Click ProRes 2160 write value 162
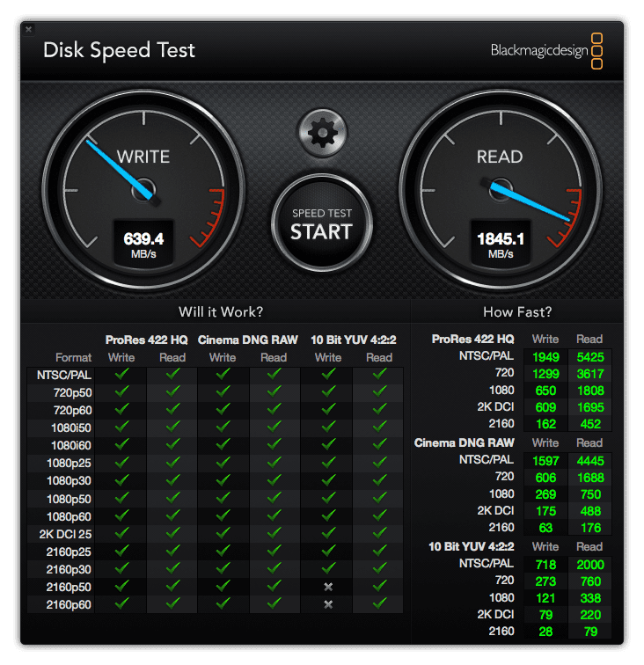Screen dimensions: 644x665 tap(545, 424)
